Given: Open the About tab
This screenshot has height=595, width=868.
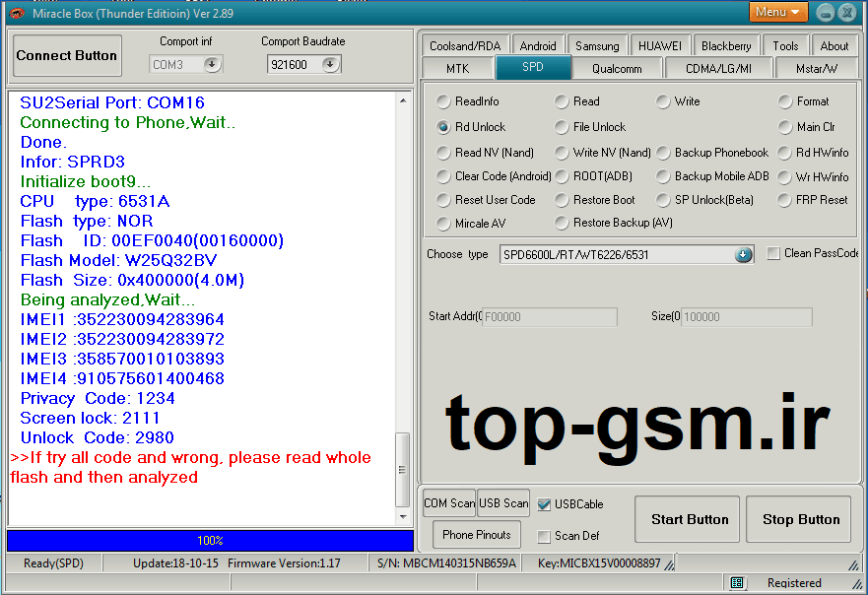Looking at the screenshot, I should click(834, 45).
